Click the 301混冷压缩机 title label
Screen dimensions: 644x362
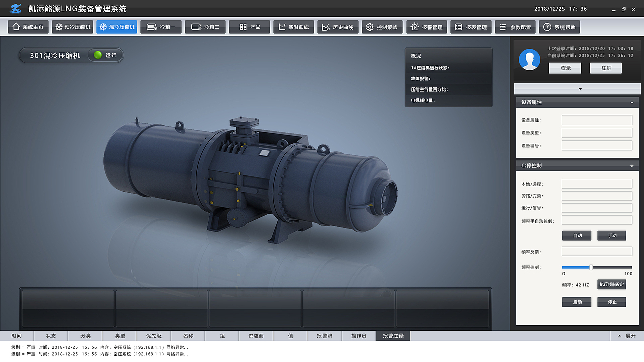[x=55, y=55]
